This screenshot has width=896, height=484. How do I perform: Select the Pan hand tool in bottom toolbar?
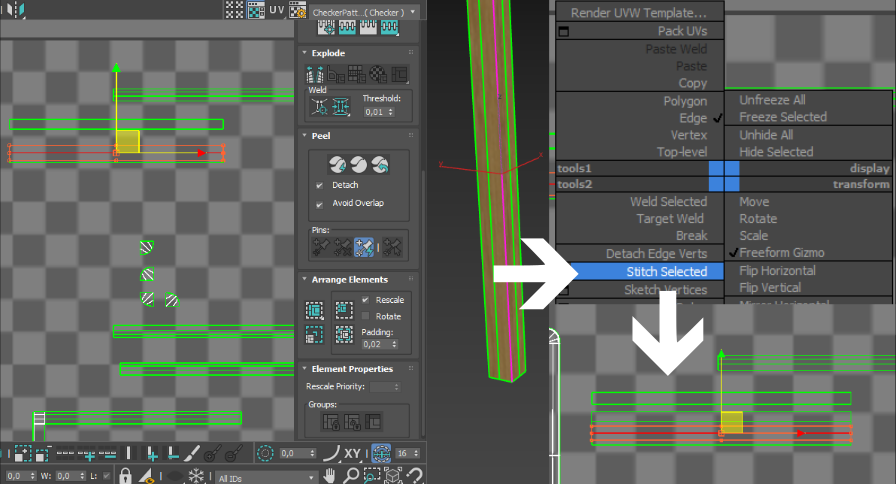[329, 477]
